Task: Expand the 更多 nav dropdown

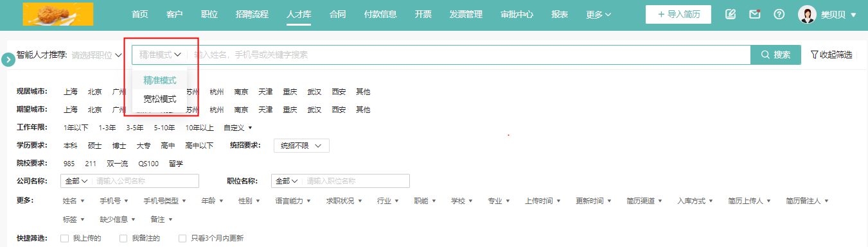Action: (x=599, y=14)
